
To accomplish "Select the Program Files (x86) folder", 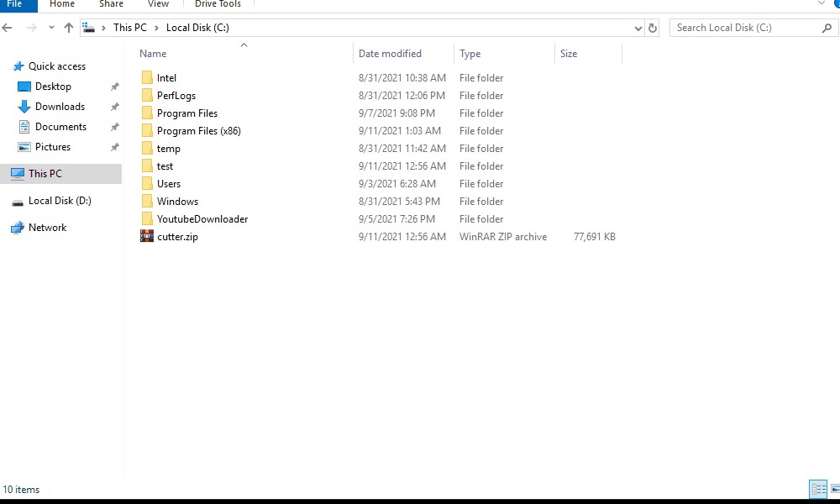I will [x=199, y=131].
